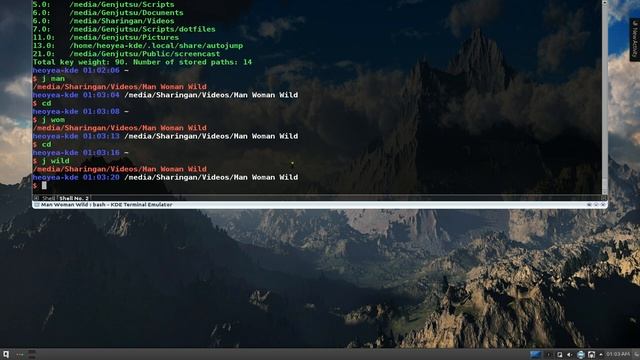Open the device notifier tray icon
This screenshot has height=360, width=640.
click(591, 355)
